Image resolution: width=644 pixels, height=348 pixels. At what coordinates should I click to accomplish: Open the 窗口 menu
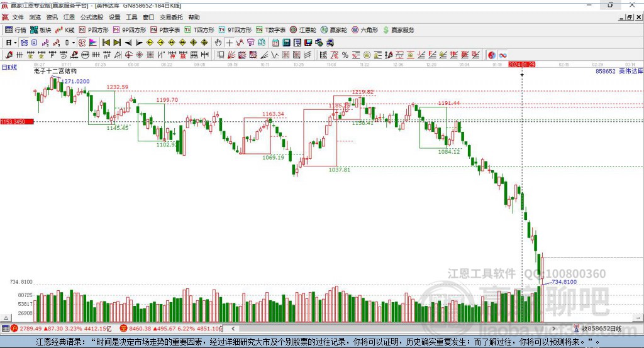(x=148, y=17)
